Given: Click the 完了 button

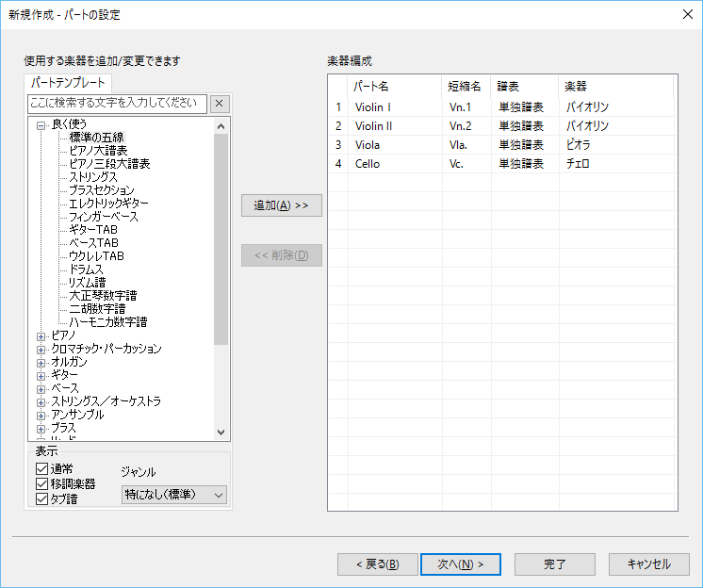Looking at the screenshot, I should click(x=555, y=564).
